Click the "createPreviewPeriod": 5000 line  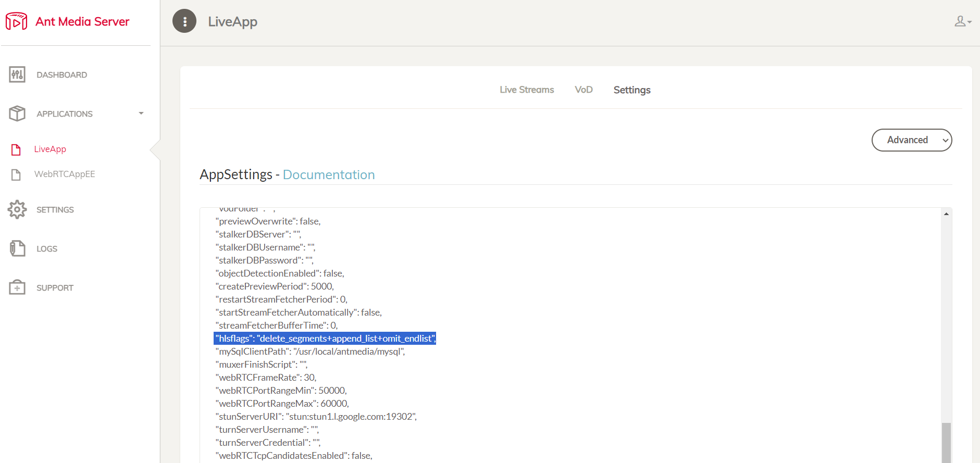coord(275,286)
